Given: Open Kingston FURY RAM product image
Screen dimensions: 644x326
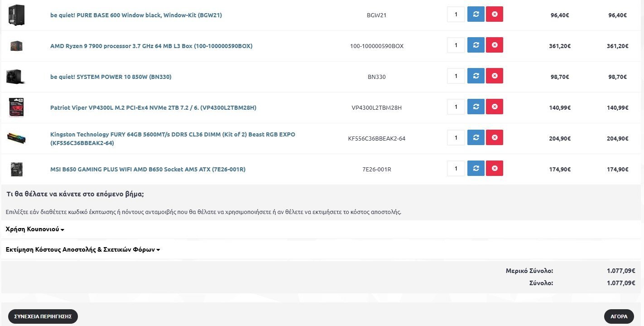Looking at the screenshot, I should click(16, 138).
